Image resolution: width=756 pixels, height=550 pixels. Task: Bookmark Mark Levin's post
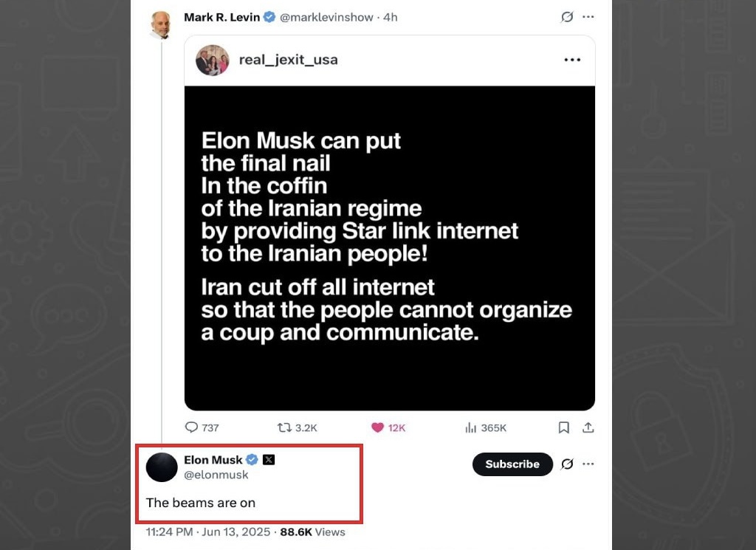point(563,427)
